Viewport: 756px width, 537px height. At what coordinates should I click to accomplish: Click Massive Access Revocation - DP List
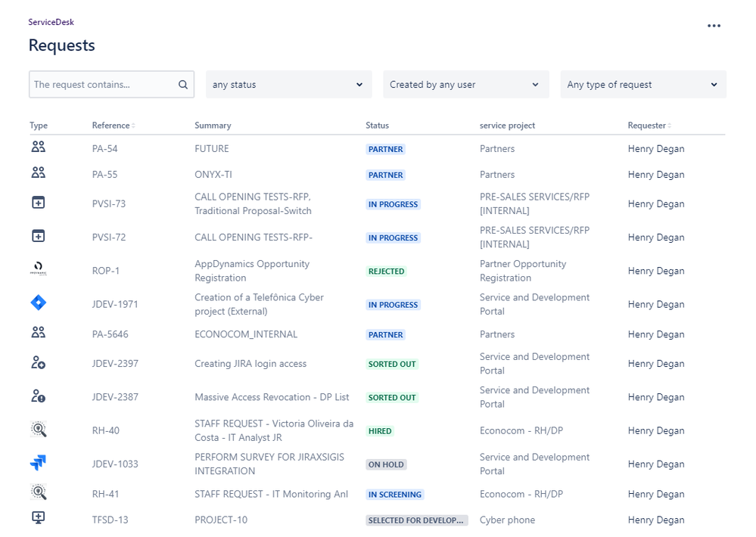click(272, 397)
